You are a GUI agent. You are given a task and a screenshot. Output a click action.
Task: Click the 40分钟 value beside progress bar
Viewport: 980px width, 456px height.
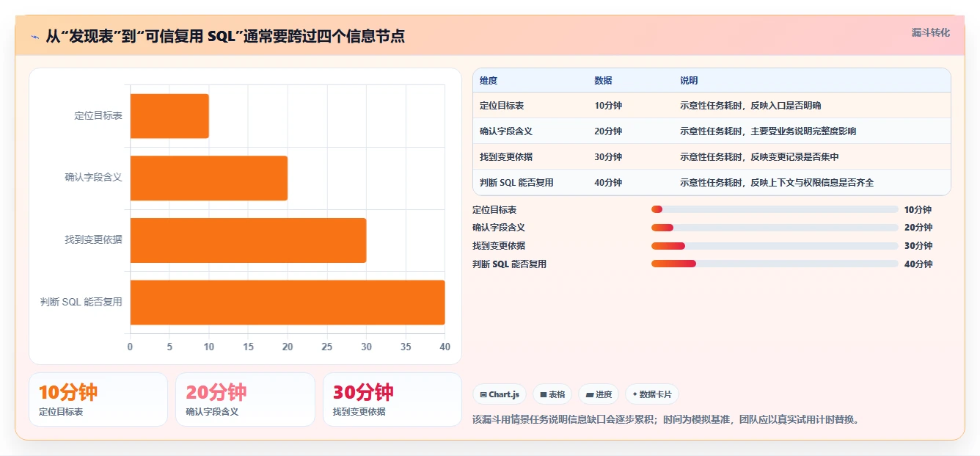(918, 264)
